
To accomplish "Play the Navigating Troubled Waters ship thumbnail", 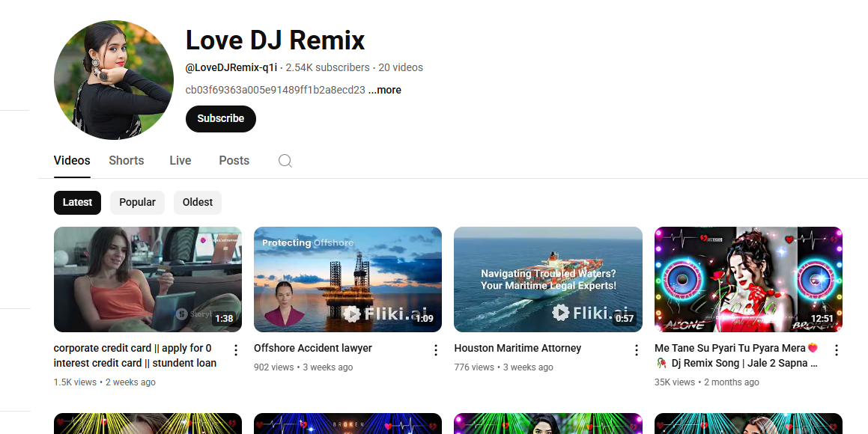I will (x=548, y=279).
